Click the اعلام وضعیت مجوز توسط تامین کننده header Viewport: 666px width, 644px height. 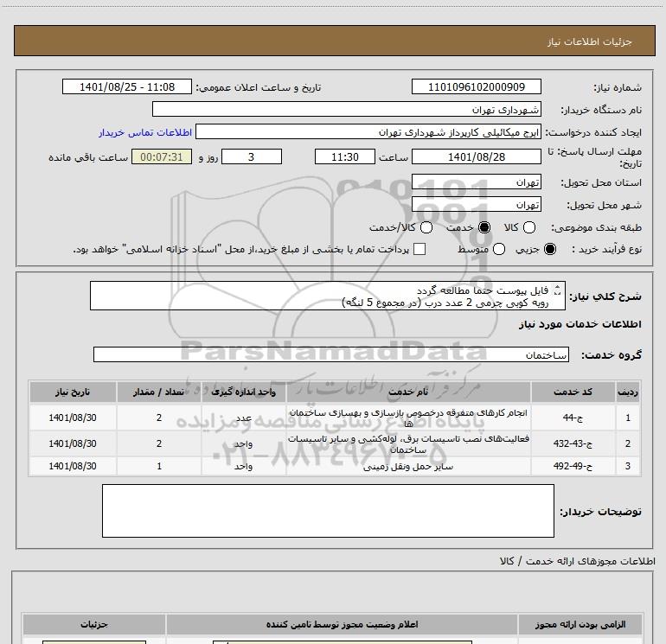(342, 624)
